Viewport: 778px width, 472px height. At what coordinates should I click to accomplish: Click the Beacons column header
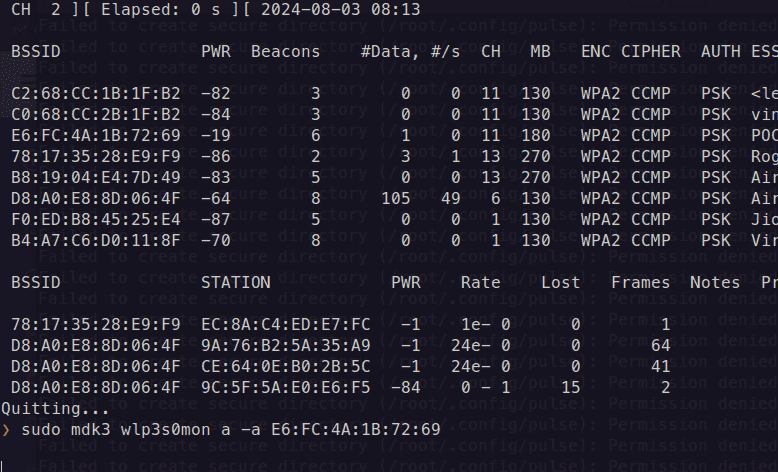click(286, 51)
